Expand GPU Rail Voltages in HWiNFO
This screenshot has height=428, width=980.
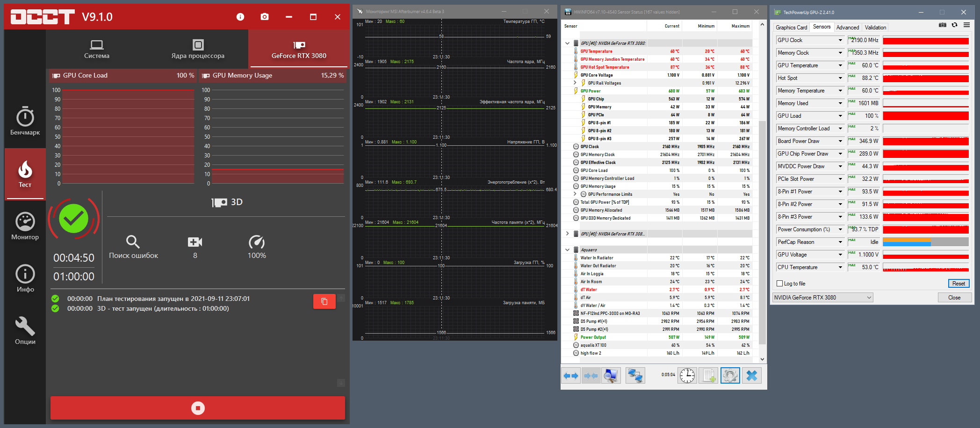pos(575,83)
